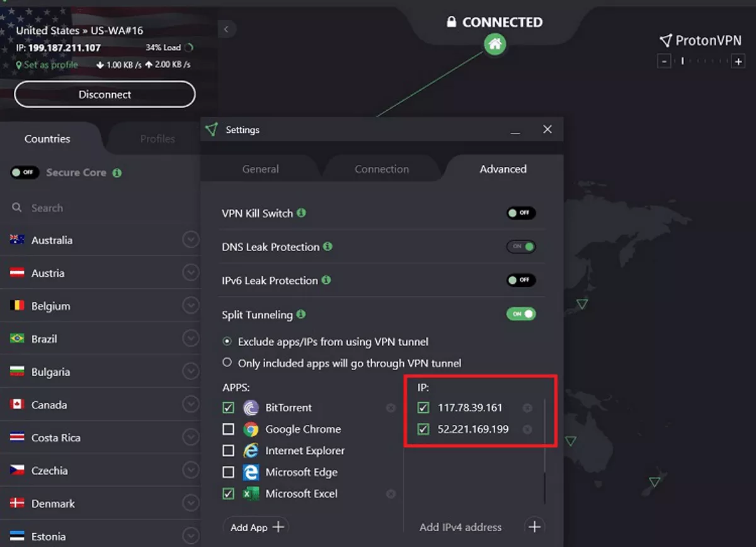Zoom in the map with plus button
Screen dimensions: 756x547
tap(738, 61)
